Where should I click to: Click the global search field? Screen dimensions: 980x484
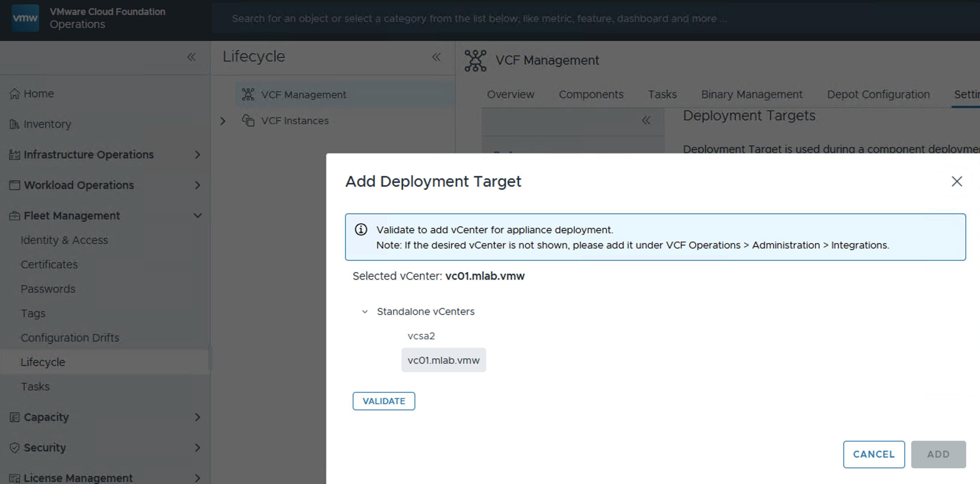click(479, 18)
